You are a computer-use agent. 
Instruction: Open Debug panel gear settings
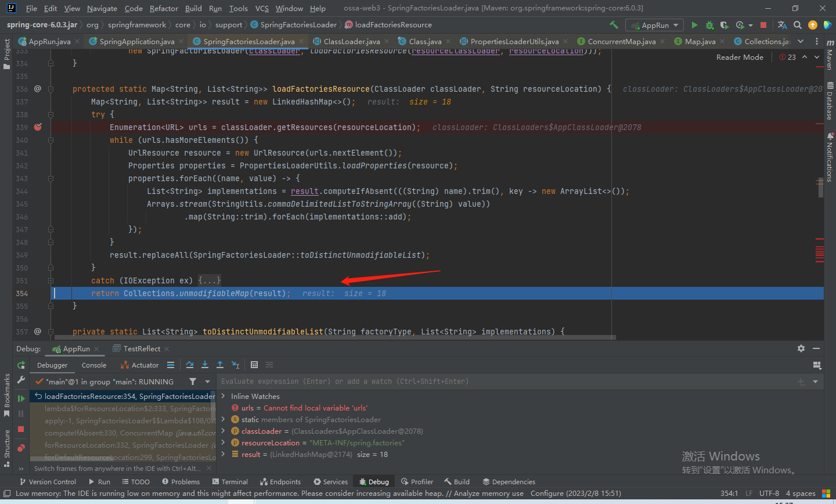click(801, 348)
